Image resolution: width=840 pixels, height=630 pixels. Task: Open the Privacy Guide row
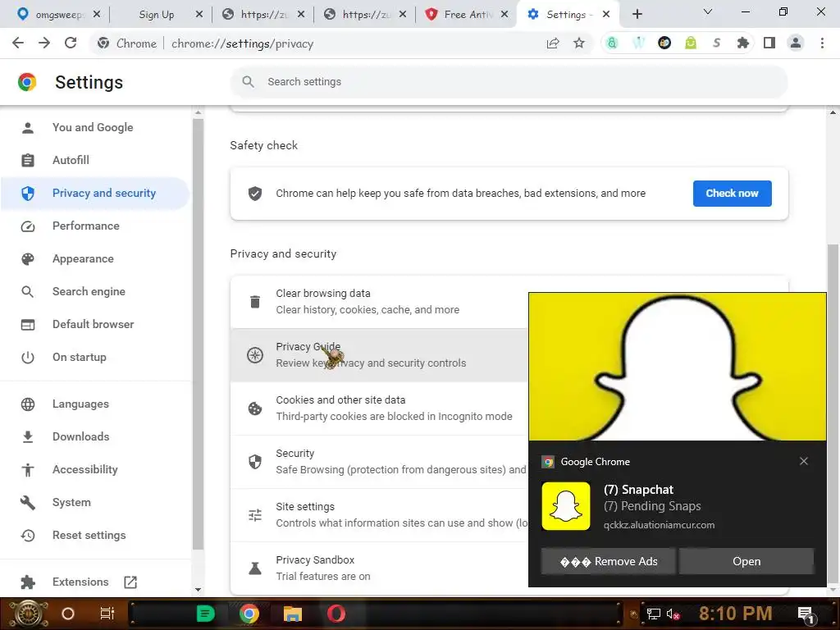click(x=379, y=355)
